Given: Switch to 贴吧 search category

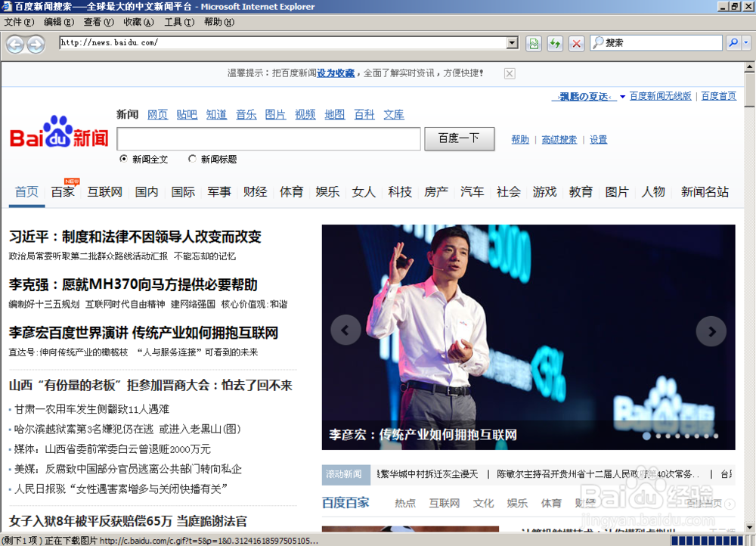Looking at the screenshot, I should [x=187, y=114].
